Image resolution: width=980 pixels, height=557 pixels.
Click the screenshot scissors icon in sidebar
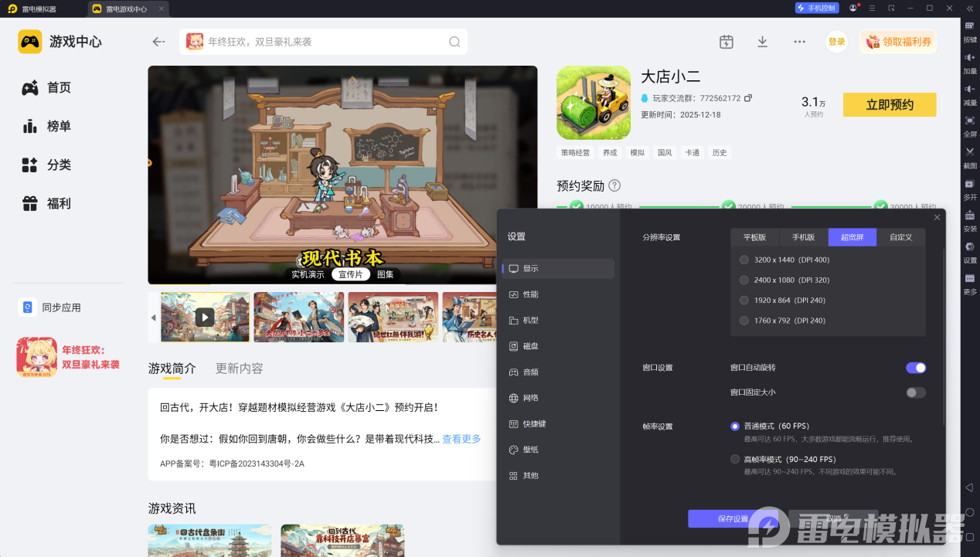pos(970,151)
